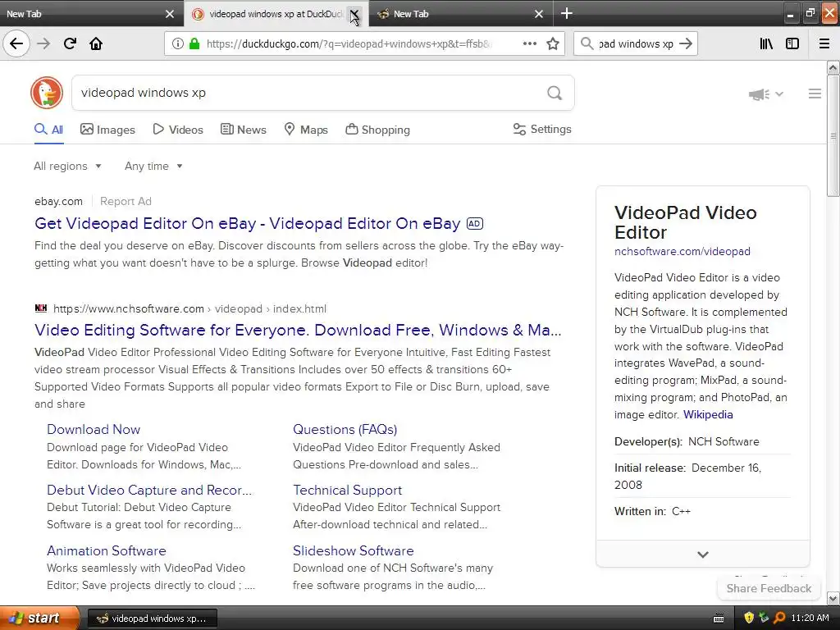Select the Videos results tab
The width and height of the screenshot is (840, 630).
(178, 130)
